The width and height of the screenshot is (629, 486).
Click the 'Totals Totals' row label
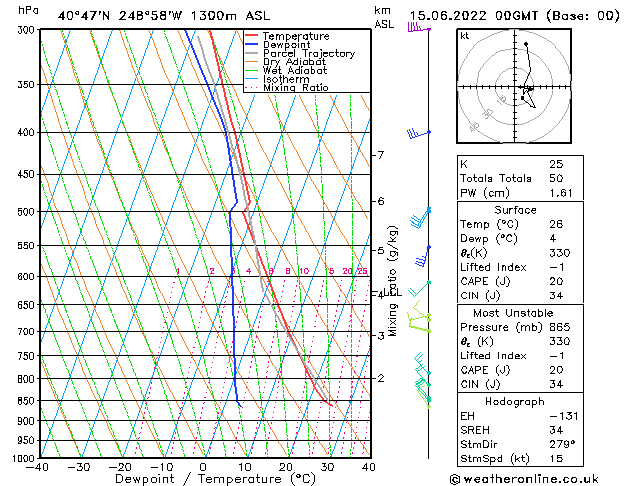[496, 178]
